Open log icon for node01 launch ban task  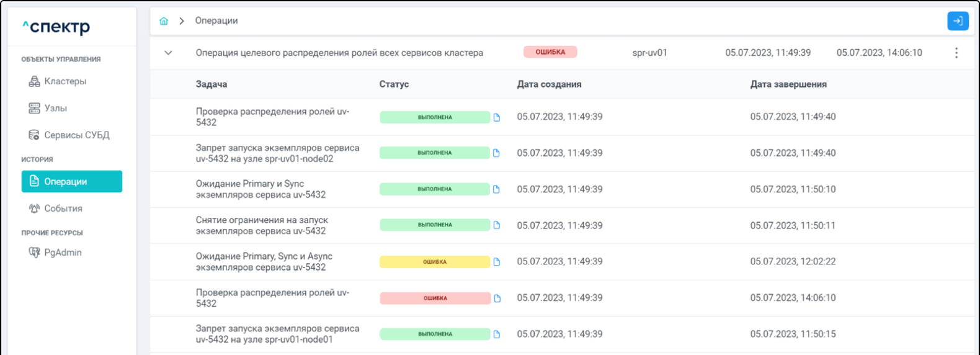pos(497,335)
